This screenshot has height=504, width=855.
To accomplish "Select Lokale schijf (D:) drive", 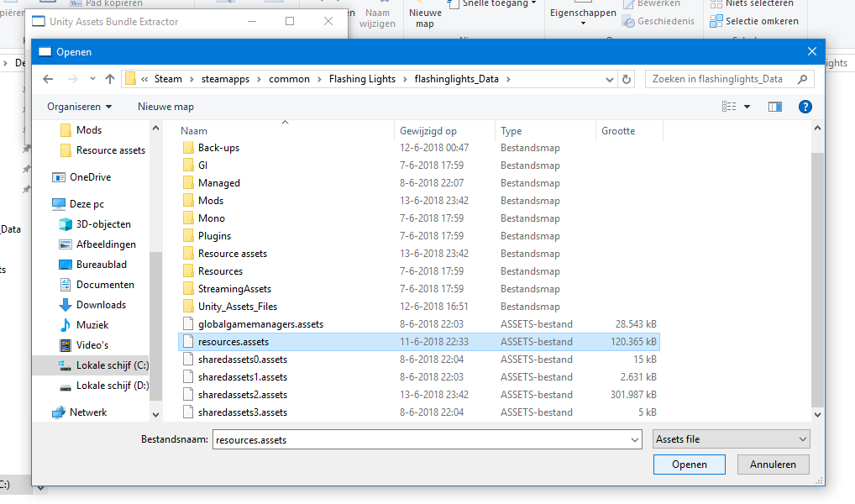I will pos(112,386).
